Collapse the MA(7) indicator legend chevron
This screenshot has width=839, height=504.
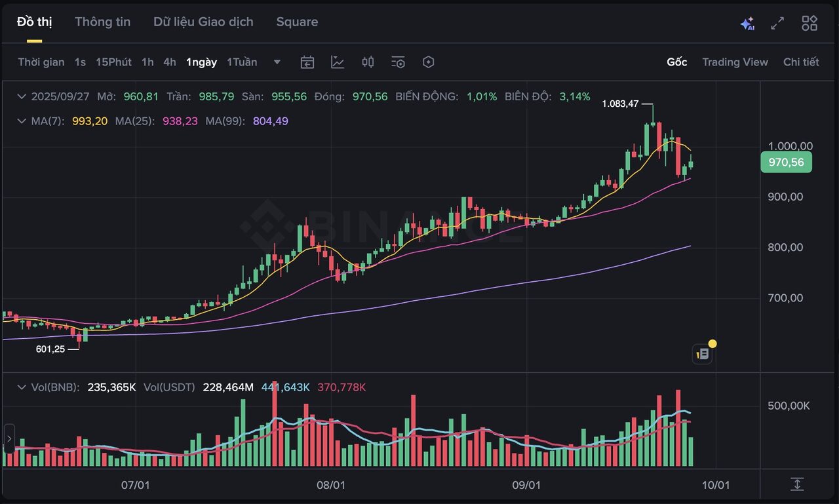(23, 121)
